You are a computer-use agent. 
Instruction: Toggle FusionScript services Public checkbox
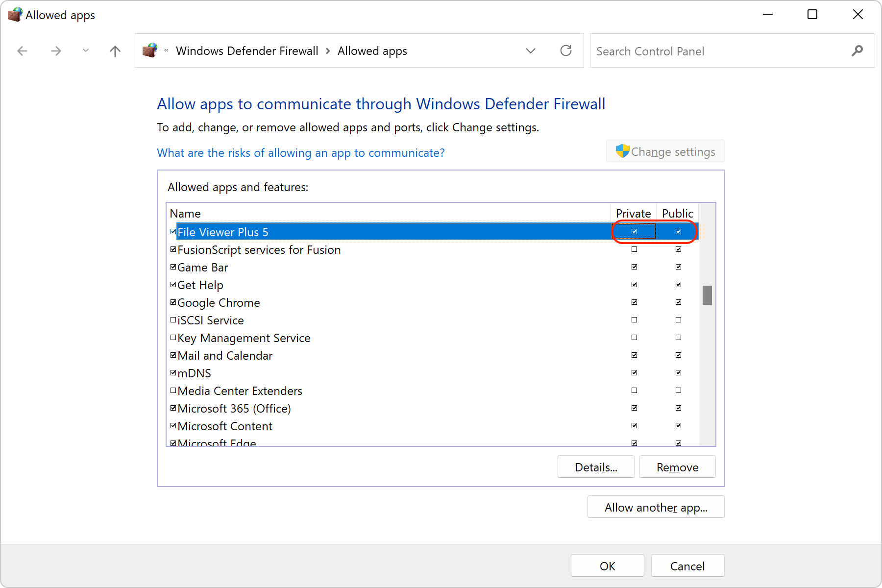pos(678,249)
